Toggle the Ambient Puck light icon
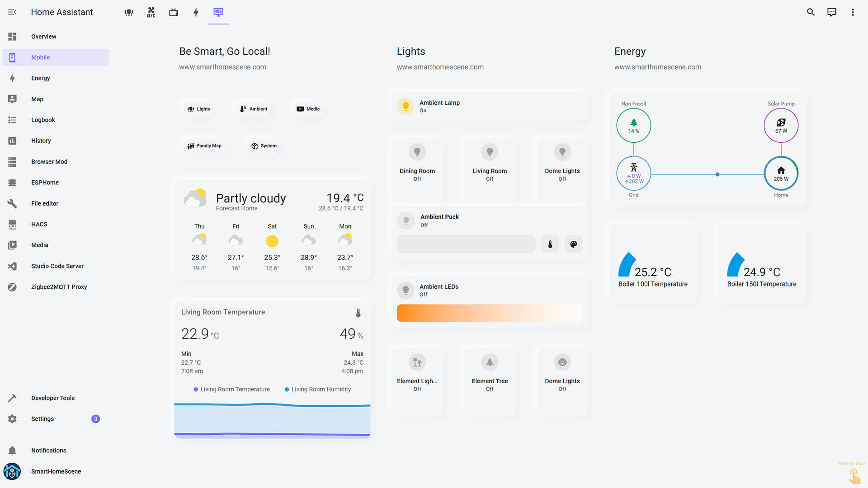868x488 pixels. (406, 221)
